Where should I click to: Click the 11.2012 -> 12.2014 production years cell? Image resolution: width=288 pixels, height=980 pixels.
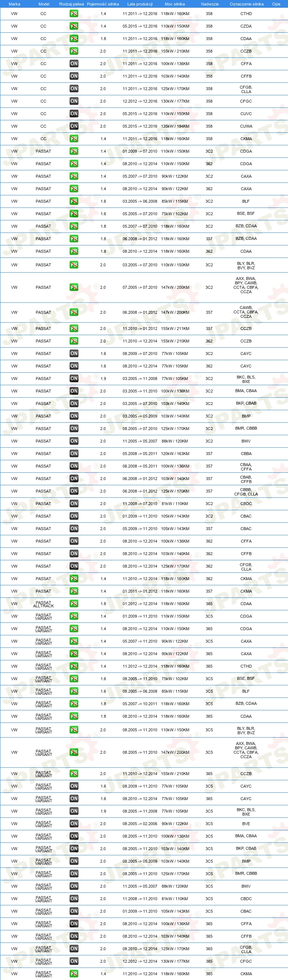pos(140,666)
